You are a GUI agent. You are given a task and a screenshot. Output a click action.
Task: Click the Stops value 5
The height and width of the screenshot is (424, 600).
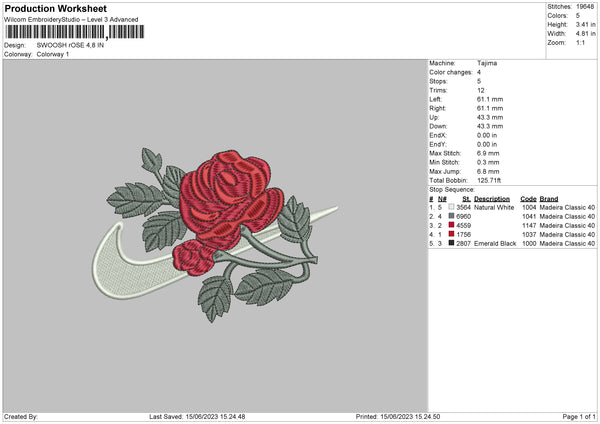(479, 81)
